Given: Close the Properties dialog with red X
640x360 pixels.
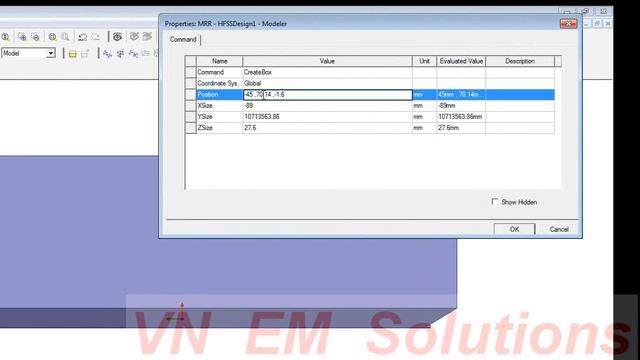Looking at the screenshot, I should [568, 24].
